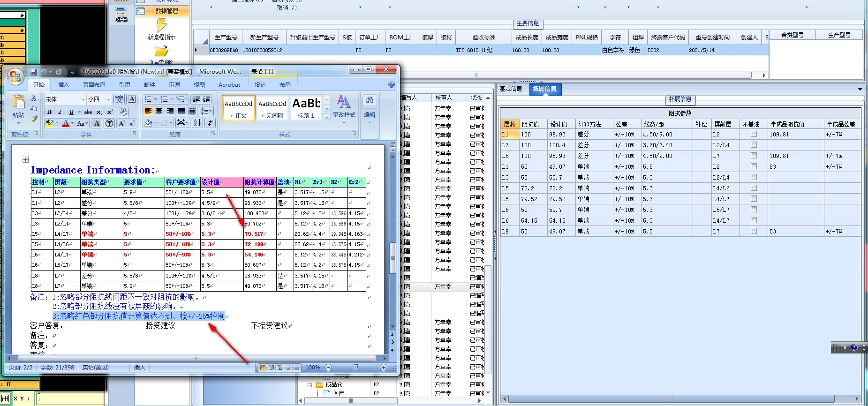Open the 小四 font size dropdown
Screen dimensions: 868x406
[108, 99]
